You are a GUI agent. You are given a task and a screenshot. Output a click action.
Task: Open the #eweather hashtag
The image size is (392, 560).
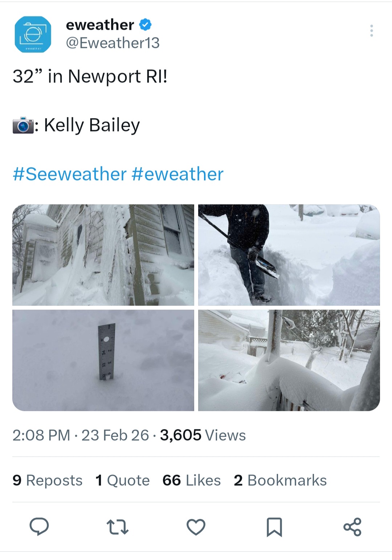177,174
